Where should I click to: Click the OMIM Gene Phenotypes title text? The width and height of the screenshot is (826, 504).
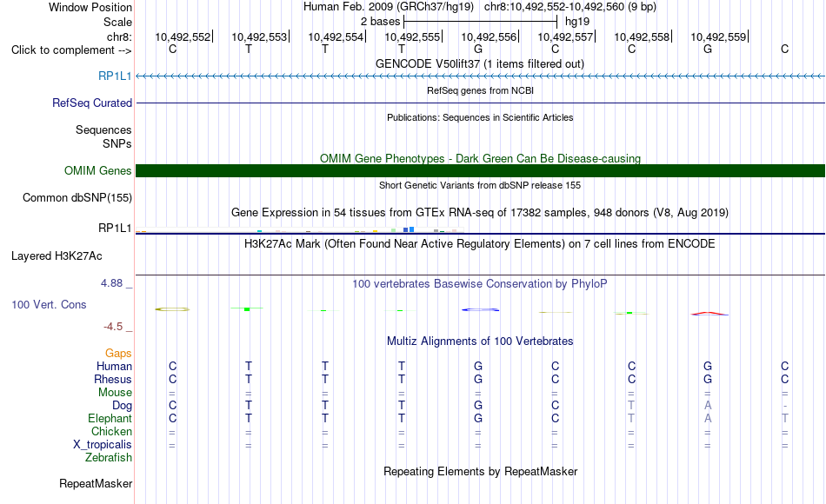tap(480, 158)
